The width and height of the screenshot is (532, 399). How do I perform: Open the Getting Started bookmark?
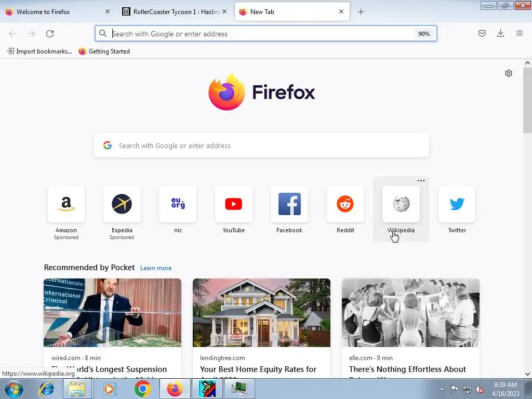tap(104, 51)
